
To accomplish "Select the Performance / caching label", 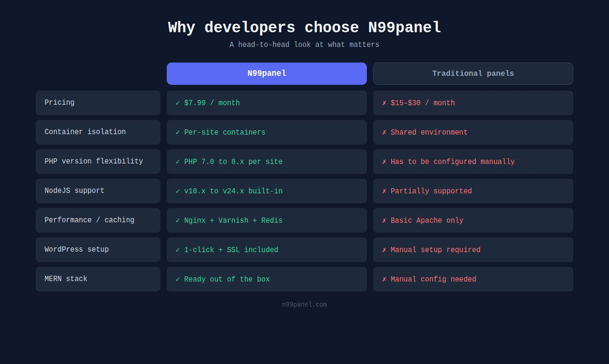I will point(98,220).
